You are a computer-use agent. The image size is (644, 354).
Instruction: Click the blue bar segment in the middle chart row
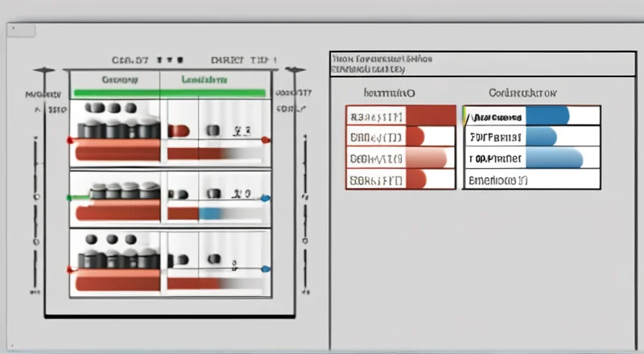[x=210, y=213]
